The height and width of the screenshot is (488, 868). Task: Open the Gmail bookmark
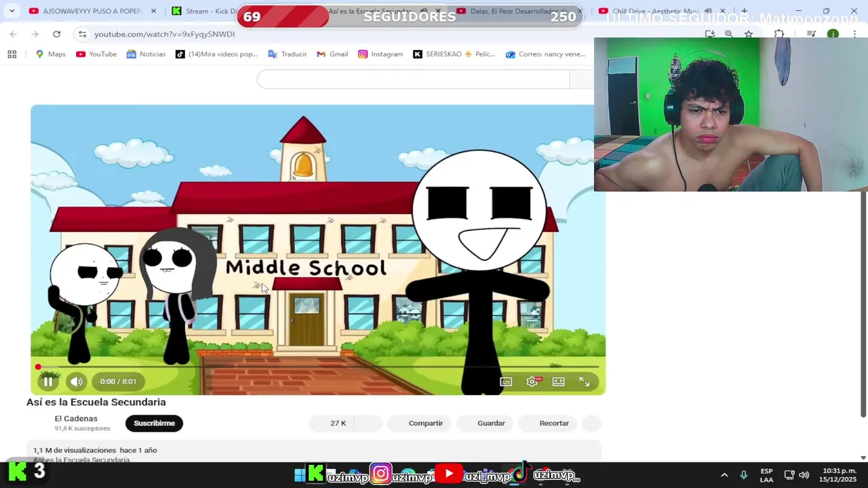click(x=332, y=54)
